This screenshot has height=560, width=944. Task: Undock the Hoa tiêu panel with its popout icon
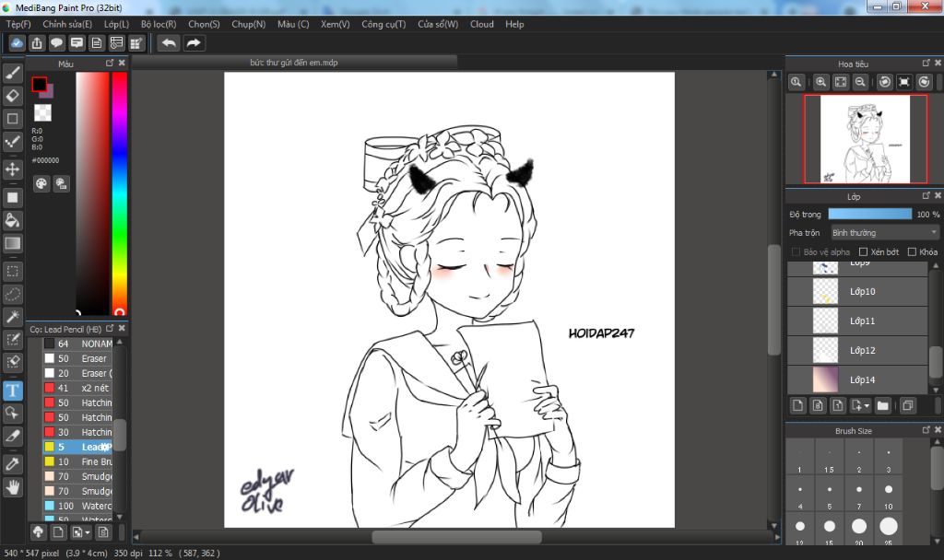tap(926, 63)
